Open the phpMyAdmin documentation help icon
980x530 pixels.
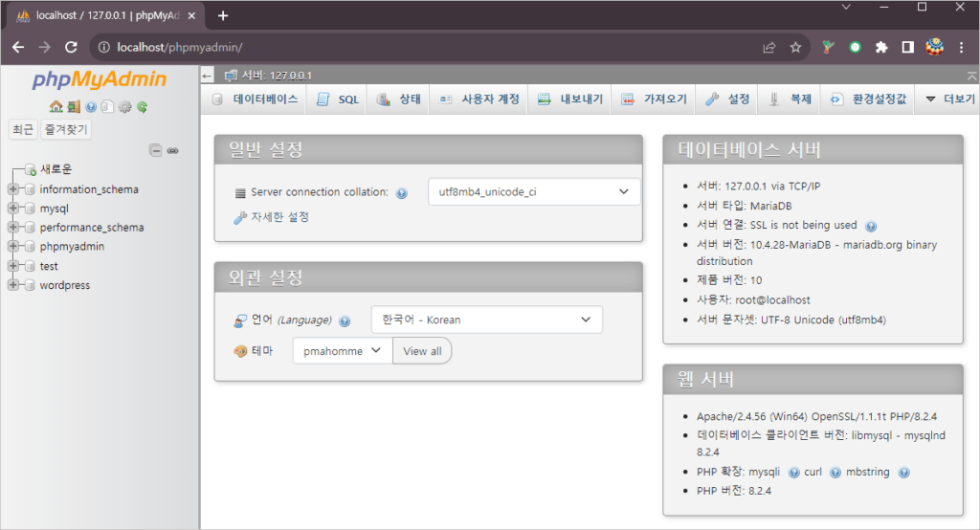point(91,107)
